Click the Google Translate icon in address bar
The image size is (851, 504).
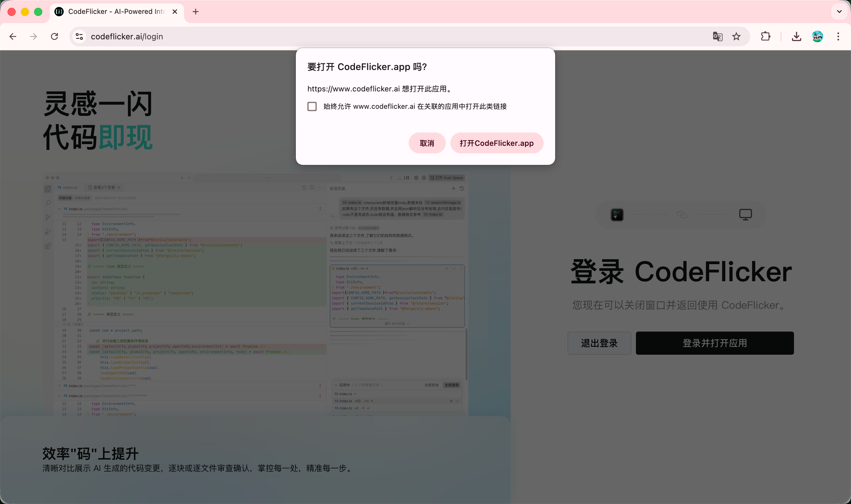(717, 36)
